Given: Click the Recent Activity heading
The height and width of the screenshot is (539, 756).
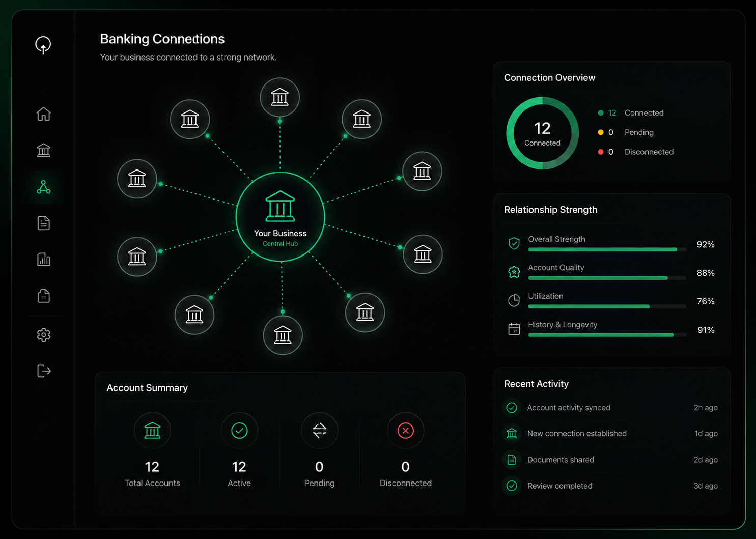Looking at the screenshot, I should tap(536, 384).
